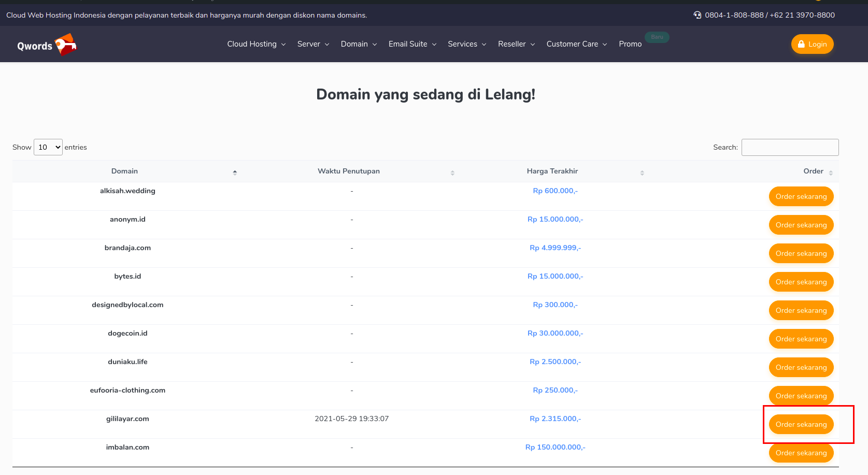Expand the Server dropdown menu

click(313, 44)
